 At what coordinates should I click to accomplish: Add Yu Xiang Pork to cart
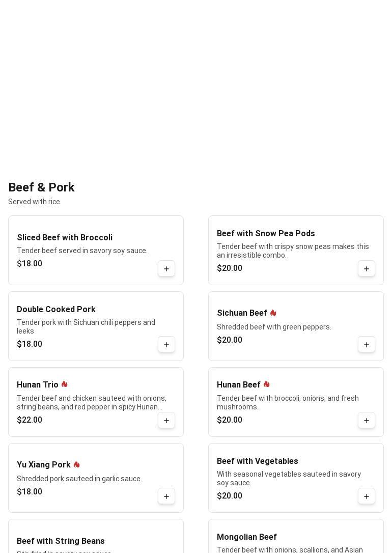[x=166, y=496]
